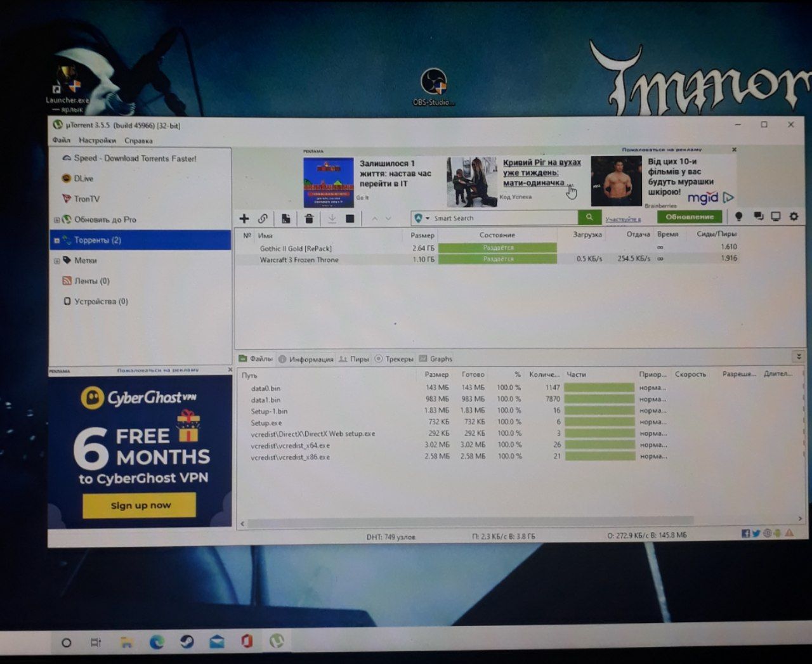Click the Start torrent download-arrow icon
Screen dimensions: 812x664
(x=331, y=219)
